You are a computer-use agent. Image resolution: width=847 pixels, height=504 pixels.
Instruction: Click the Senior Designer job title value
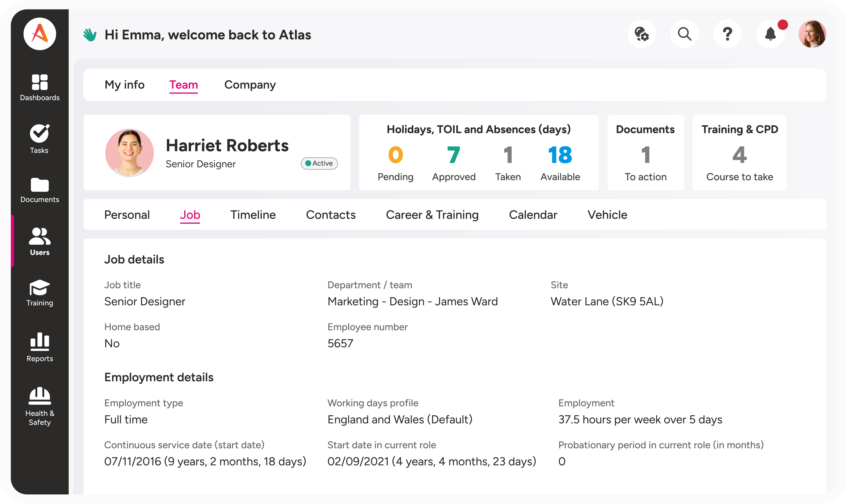pyautogui.click(x=145, y=302)
